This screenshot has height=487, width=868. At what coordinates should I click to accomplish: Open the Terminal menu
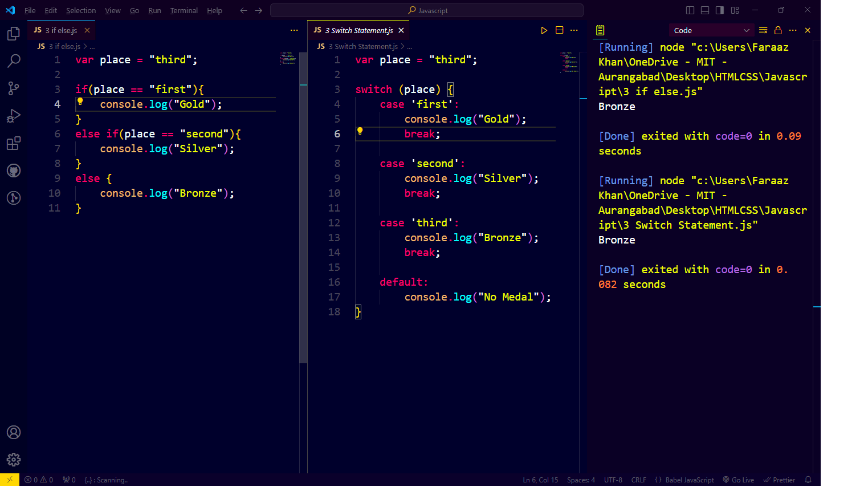click(x=184, y=10)
